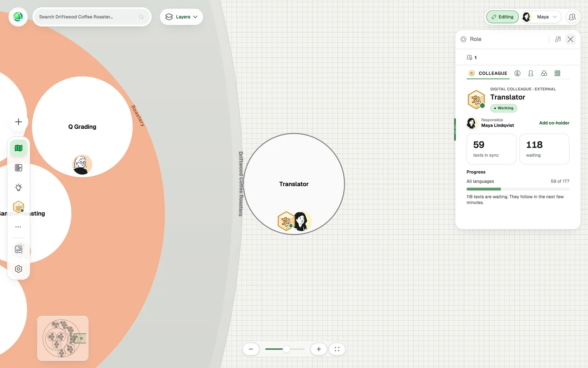Switch to the COLLEAGUE tab
Viewport: 588px width, 368px height.
pyautogui.click(x=488, y=73)
